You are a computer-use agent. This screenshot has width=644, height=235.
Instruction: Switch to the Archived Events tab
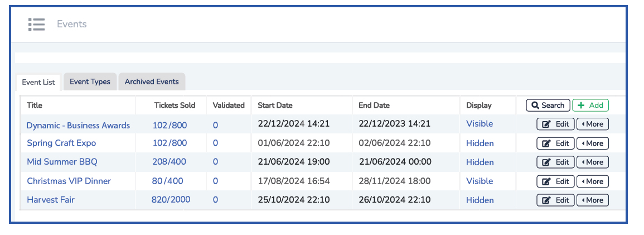tap(152, 81)
